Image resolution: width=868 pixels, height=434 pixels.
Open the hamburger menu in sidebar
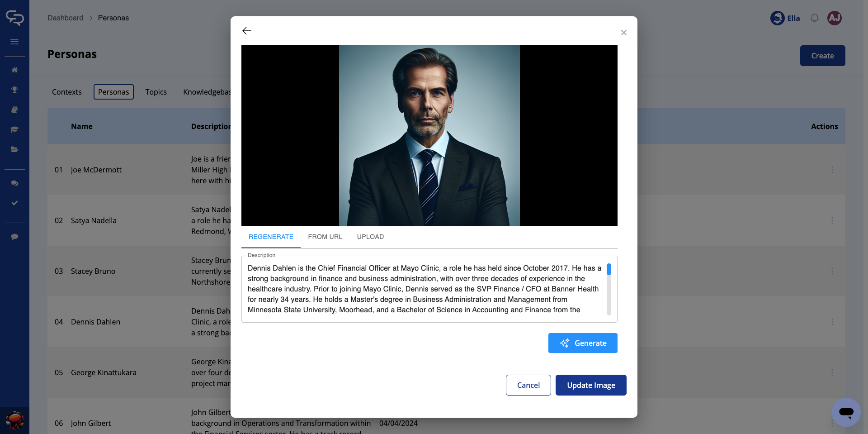(14, 42)
